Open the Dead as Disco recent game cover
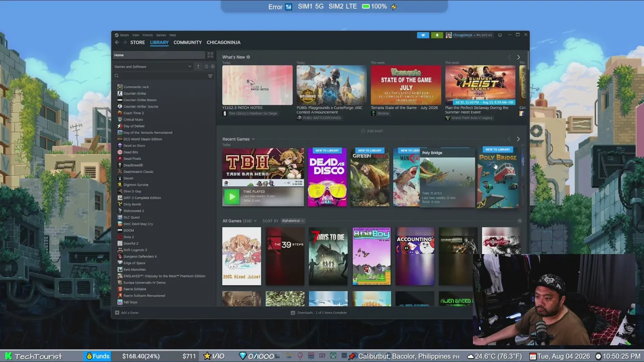This screenshot has height=362, width=644. [x=327, y=177]
